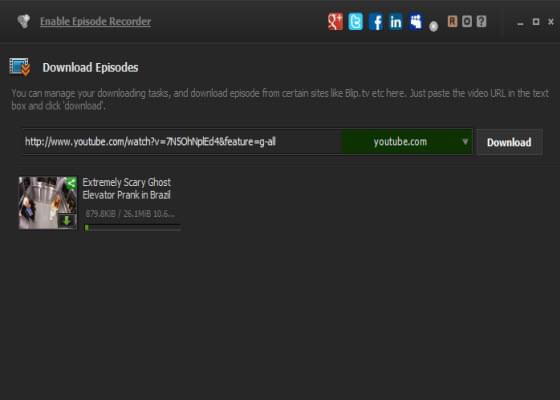The height and width of the screenshot is (400, 560).
Task: Click the brown R icon
Action: (x=452, y=21)
